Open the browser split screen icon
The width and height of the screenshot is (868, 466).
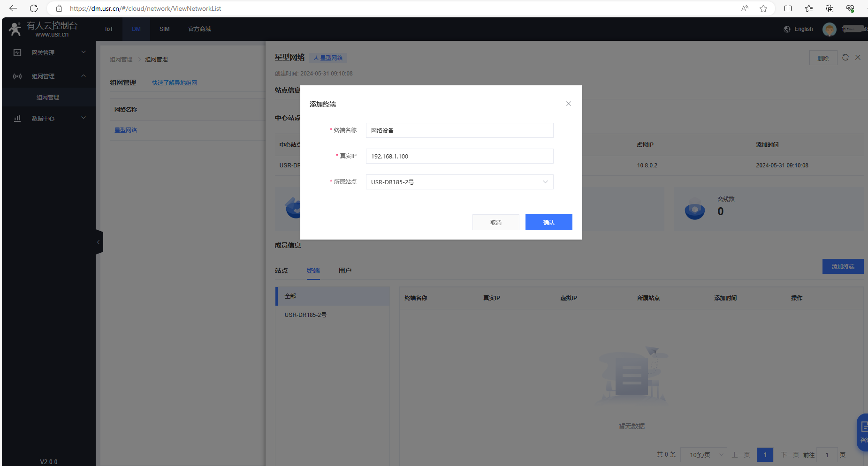coord(788,8)
